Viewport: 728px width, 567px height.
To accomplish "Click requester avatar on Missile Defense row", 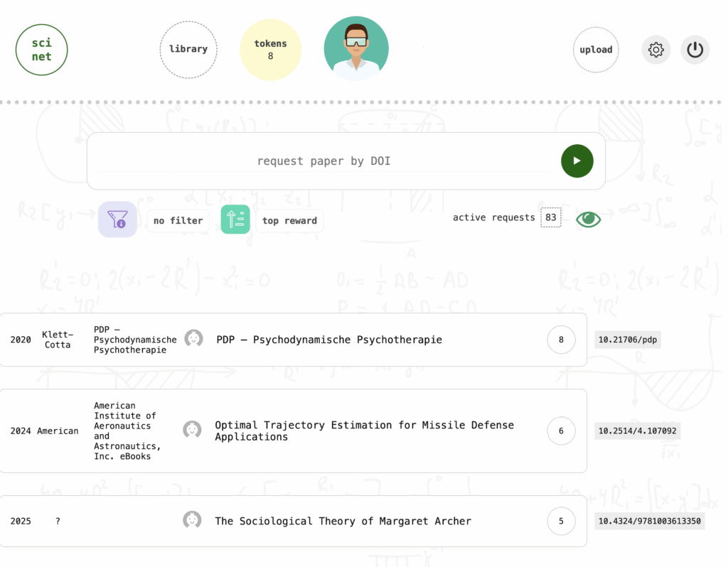I will pos(192,429).
